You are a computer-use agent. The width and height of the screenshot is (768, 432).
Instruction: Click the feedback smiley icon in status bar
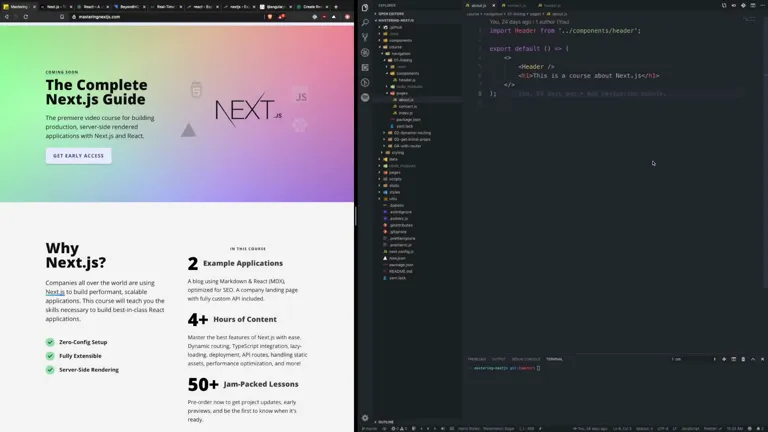749,429
